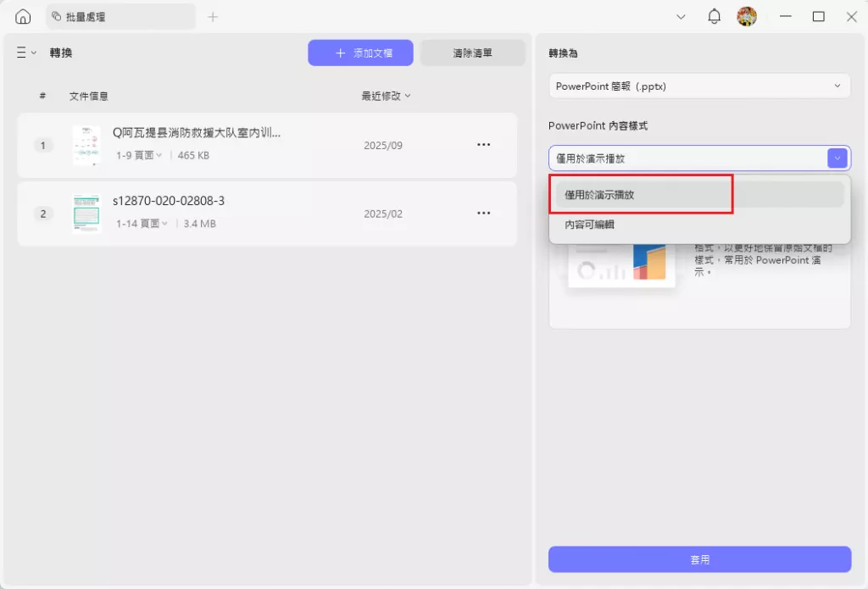This screenshot has height=589, width=868.
Task: Open a new tab with the plus icon
Action: 212,15
